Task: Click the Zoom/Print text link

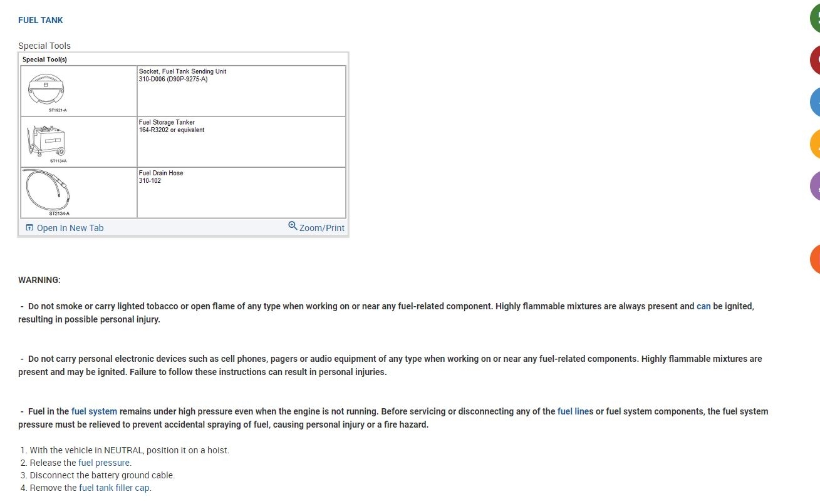Action: 322,228
